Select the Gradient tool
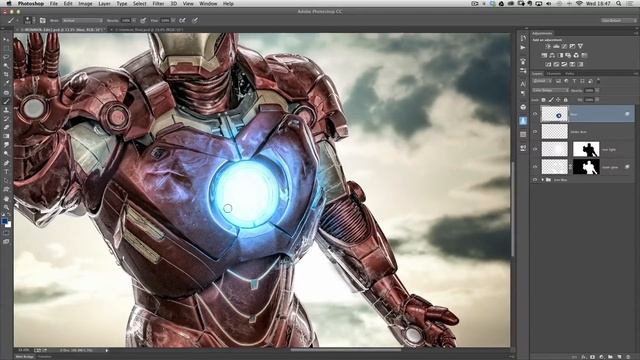The width and height of the screenshot is (640, 360). [x=6, y=136]
